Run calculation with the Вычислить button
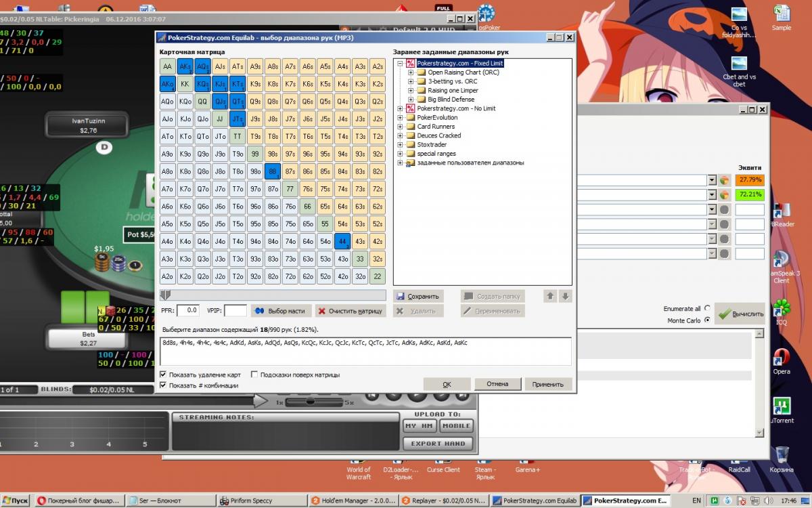Screen dimensions: 812x508 [740, 314]
